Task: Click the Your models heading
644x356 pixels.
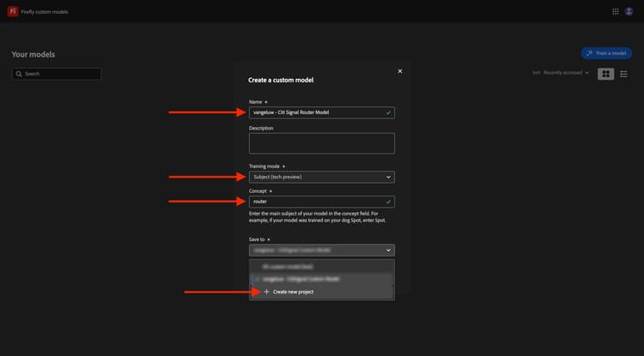Action: coord(33,54)
